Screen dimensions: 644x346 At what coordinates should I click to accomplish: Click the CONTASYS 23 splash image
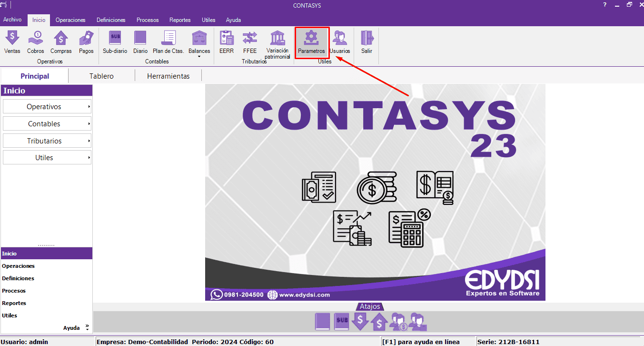[x=375, y=193]
